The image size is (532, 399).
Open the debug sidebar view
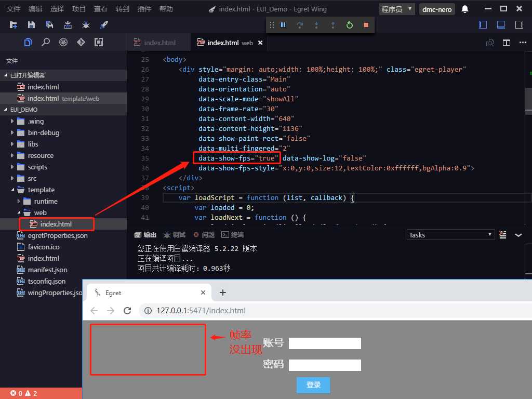point(63,42)
